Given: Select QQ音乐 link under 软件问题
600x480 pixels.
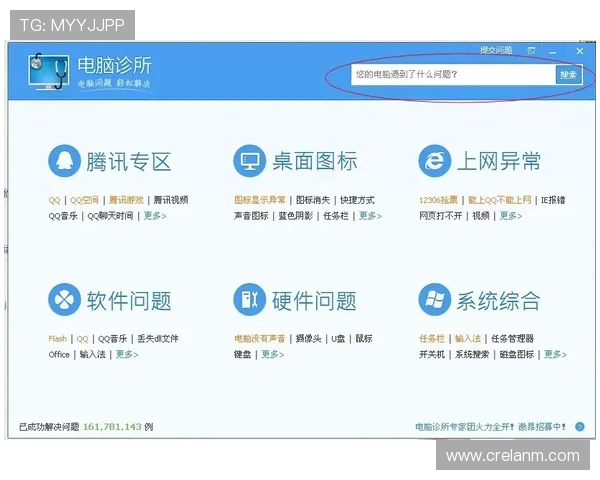Looking at the screenshot, I should pyautogui.click(x=112, y=339).
